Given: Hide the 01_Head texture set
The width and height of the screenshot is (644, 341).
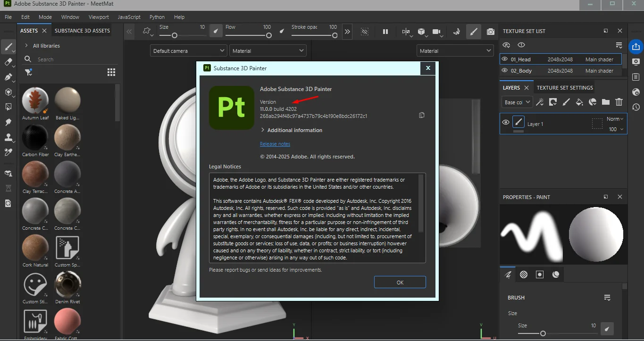Looking at the screenshot, I should pyautogui.click(x=505, y=59).
